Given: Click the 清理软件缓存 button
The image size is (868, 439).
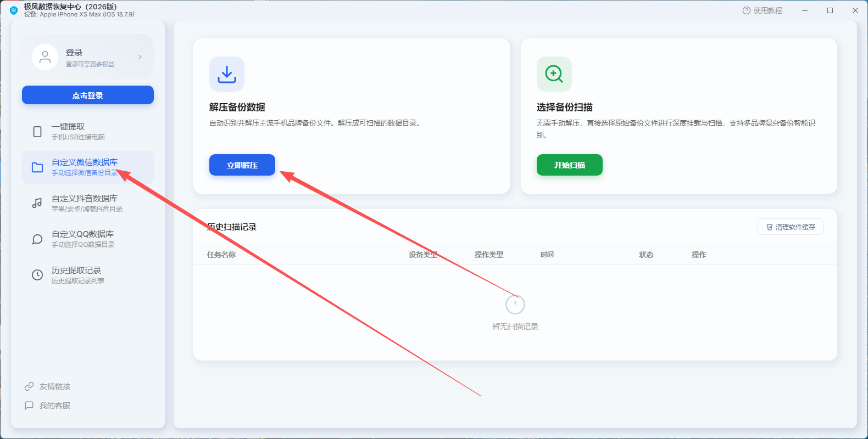Looking at the screenshot, I should (x=791, y=227).
